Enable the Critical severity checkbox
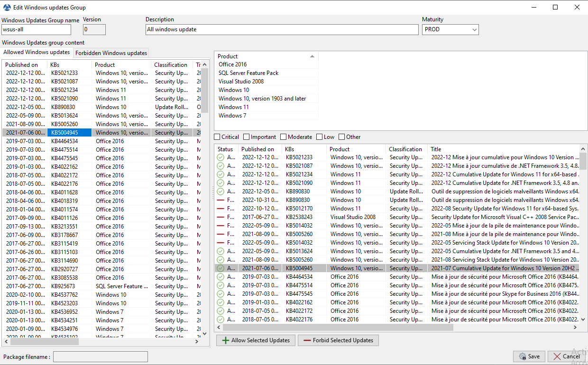588x365 pixels. (217, 137)
